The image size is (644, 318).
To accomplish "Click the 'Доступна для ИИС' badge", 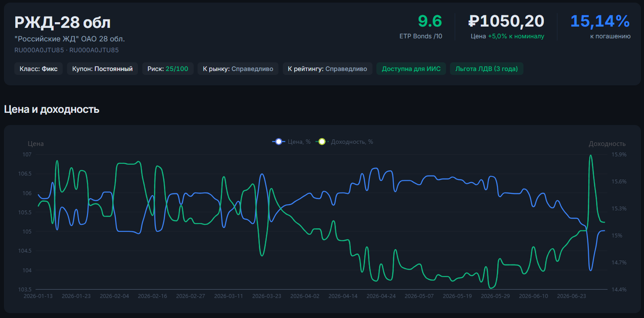I will pos(411,69).
